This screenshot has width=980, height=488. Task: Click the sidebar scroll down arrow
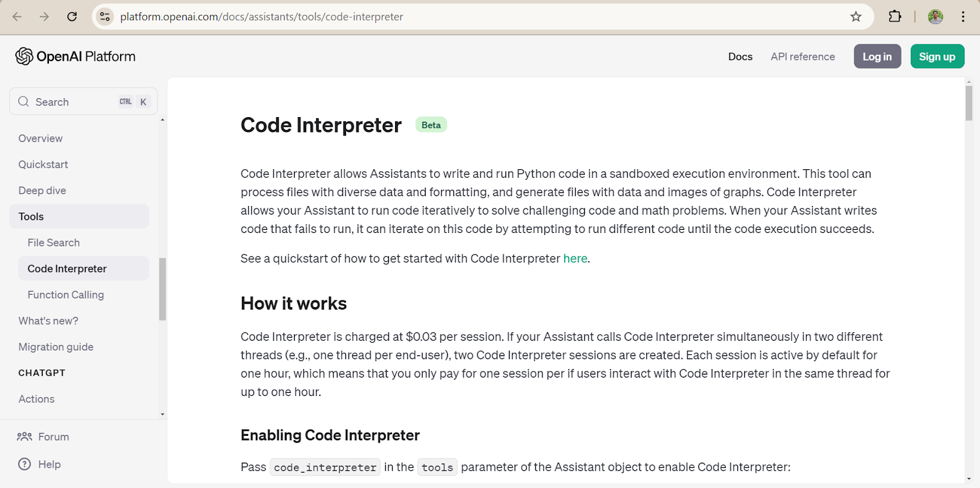pyautogui.click(x=162, y=414)
